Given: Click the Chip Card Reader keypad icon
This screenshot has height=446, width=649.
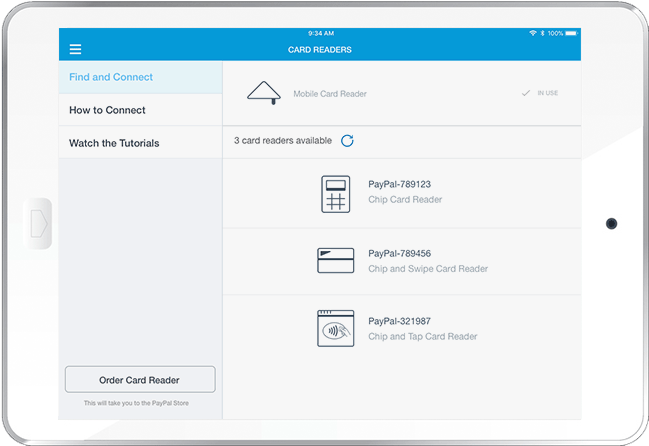Looking at the screenshot, I should pyautogui.click(x=336, y=194).
